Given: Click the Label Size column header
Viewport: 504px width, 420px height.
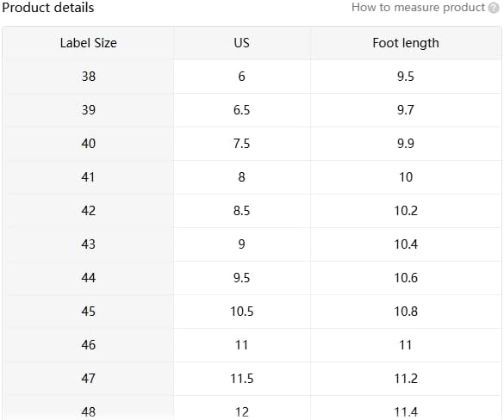Looking at the screenshot, I should 89,43.
